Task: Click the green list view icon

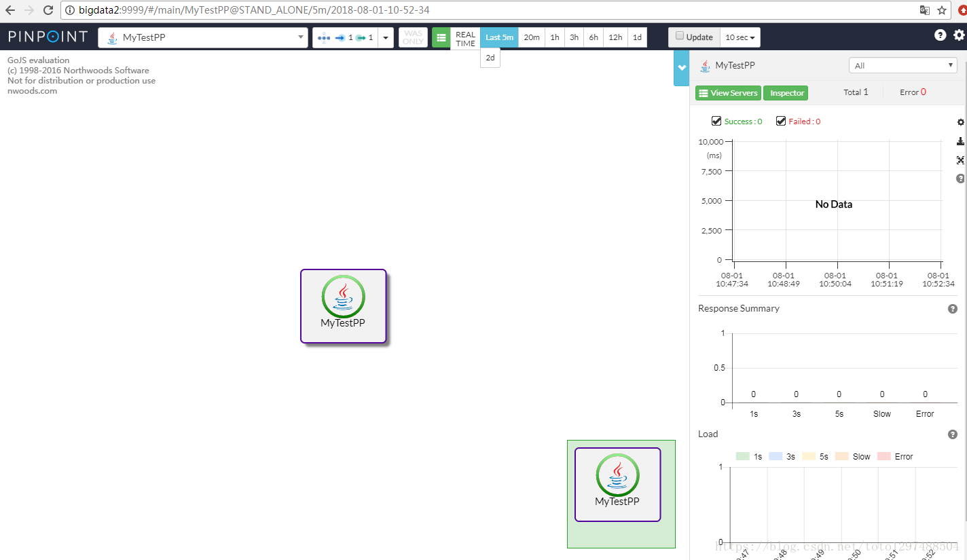Action: (x=441, y=37)
